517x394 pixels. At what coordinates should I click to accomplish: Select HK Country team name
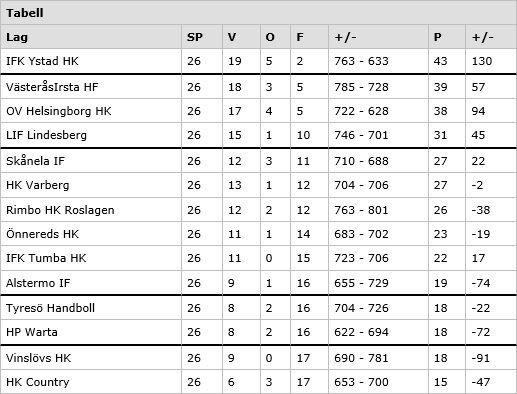38,382
